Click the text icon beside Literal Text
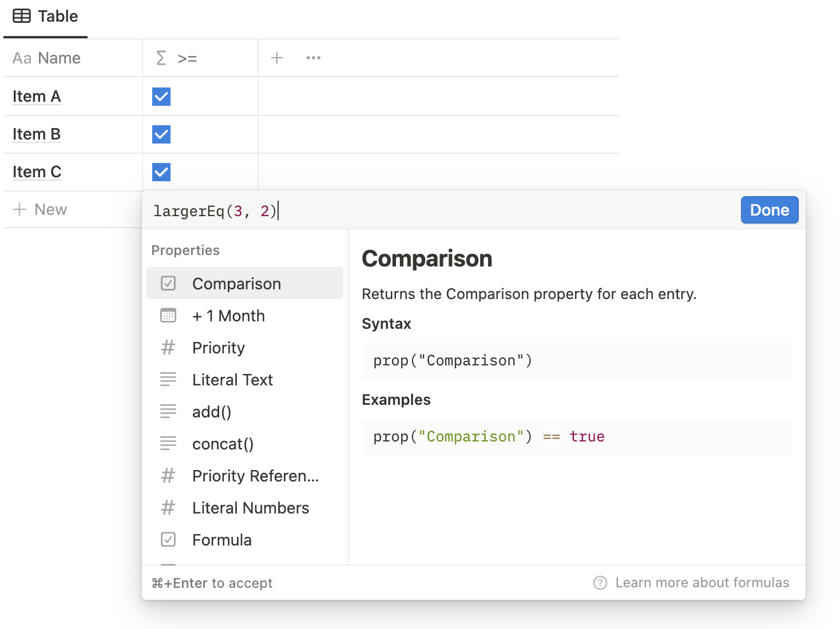Screen dimensions: 840x629 pyautogui.click(x=168, y=379)
